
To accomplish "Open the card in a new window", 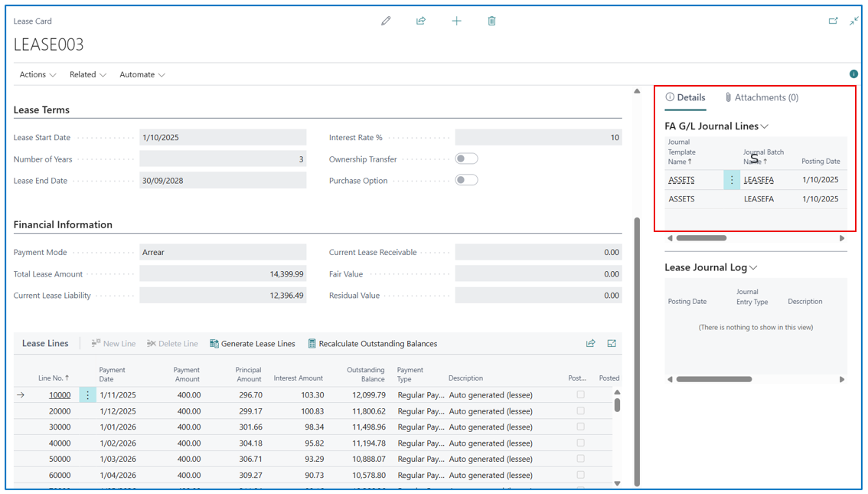I will [833, 21].
